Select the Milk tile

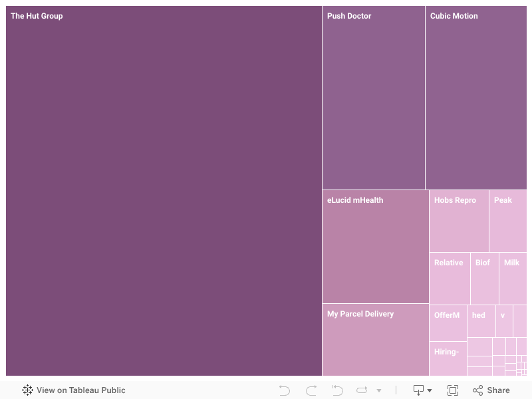513,279
